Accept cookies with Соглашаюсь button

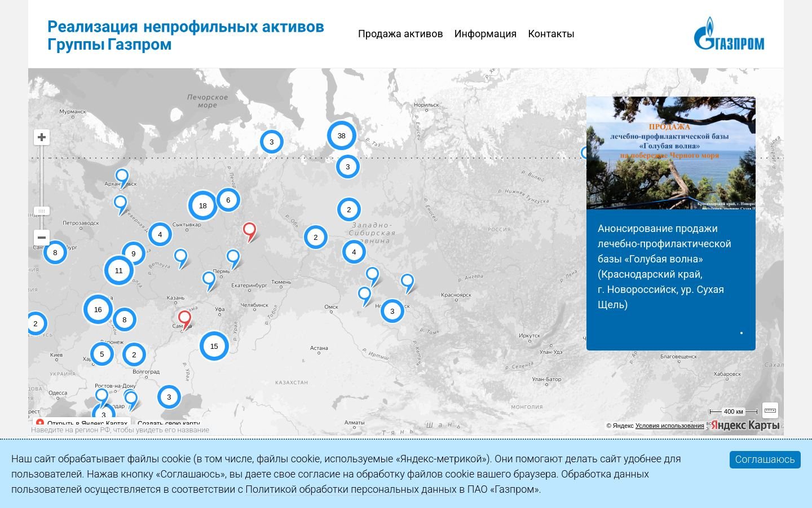coord(765,459)
